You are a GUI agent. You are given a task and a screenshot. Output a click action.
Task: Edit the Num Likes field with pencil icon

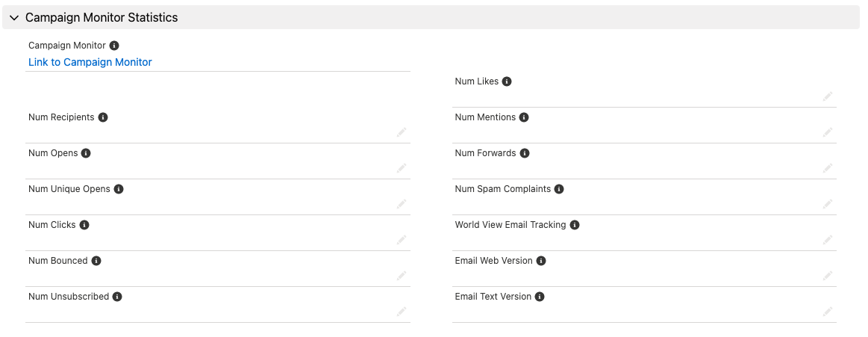pyautogui.click(x=828, y=96)
